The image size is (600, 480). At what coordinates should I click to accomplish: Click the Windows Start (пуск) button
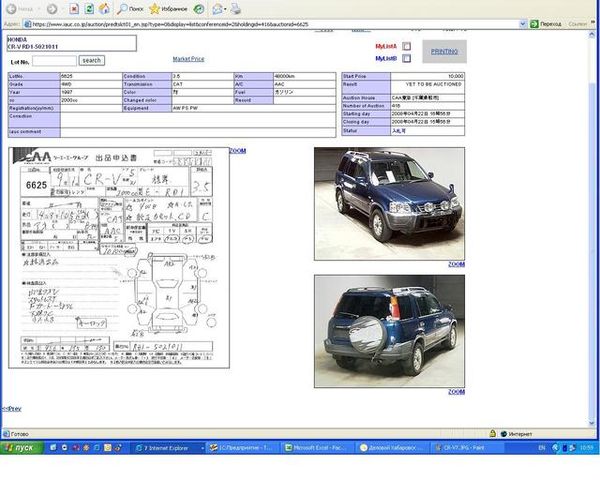[21, 447]
